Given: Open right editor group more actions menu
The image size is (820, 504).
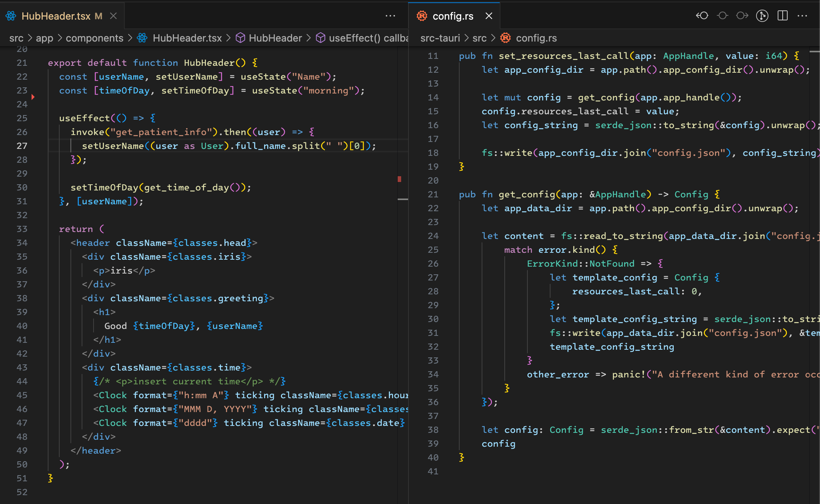Looking at the screenshot, I should (x=802, y=16).
